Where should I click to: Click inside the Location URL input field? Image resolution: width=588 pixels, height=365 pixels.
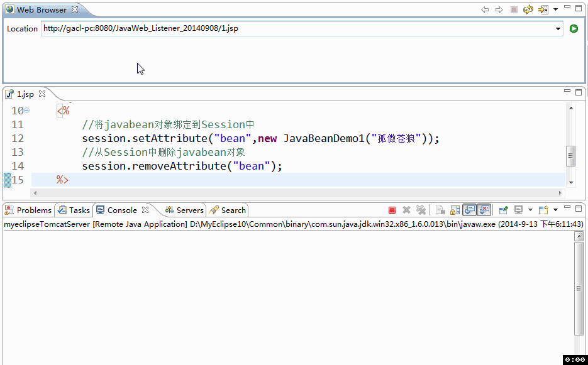tap(252, 28)
